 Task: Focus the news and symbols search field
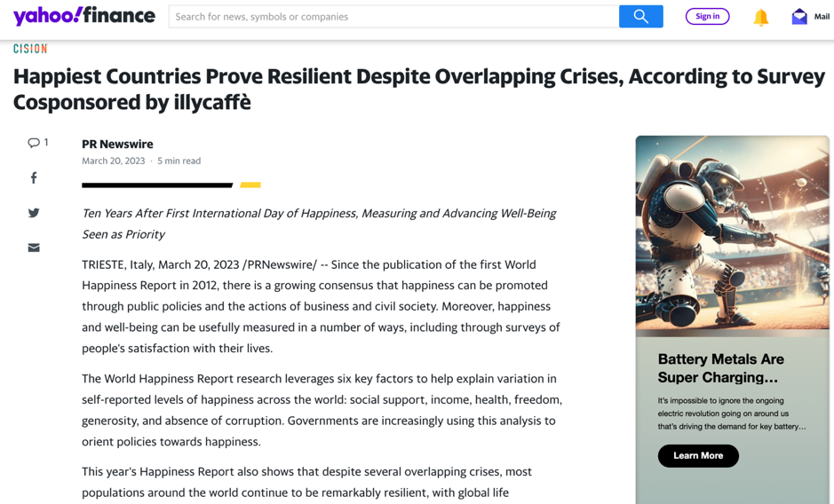click(393, 17)
